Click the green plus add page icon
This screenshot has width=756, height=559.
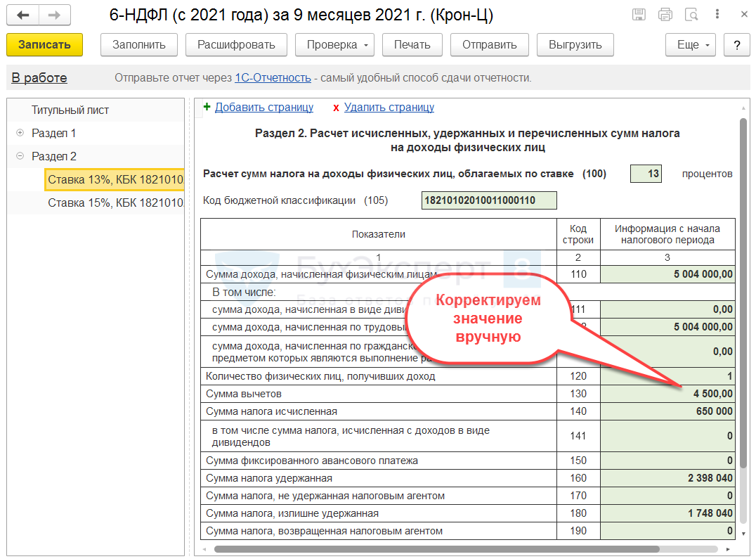(207, 107)
